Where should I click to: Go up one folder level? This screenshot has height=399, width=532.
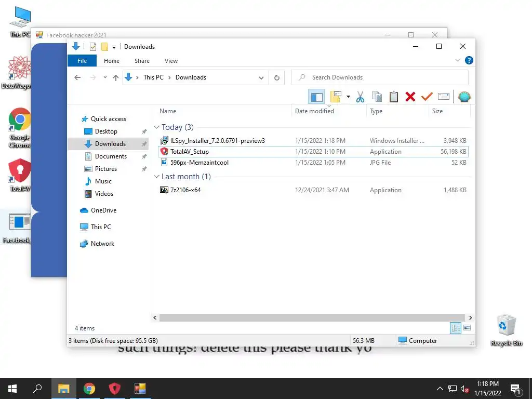click(x=116, y=78)
